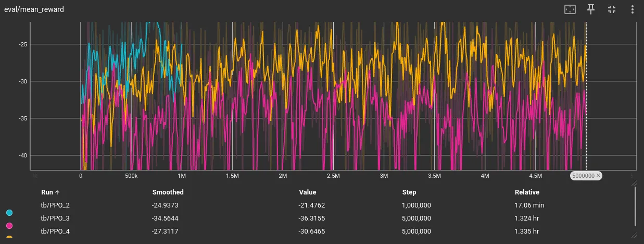The height and width of the screenshot is (244, 644).
Task: Click the Value column header
Action: click(x=308, y=192)
